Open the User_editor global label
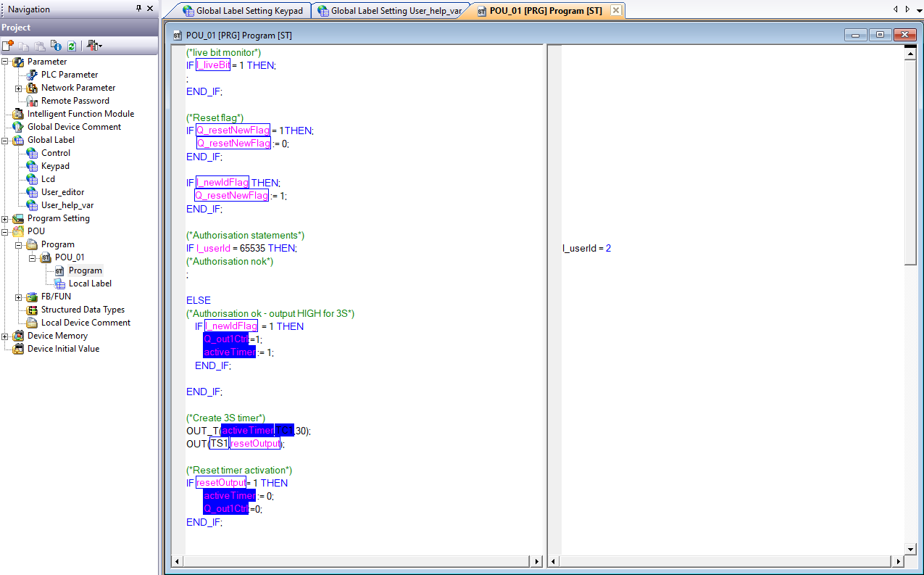 (62, 192)
